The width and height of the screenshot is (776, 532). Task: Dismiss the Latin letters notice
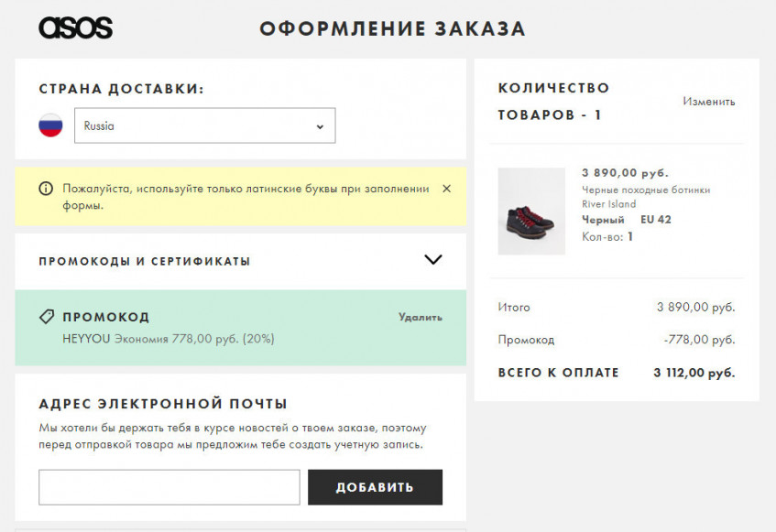(x=446, y=189)
